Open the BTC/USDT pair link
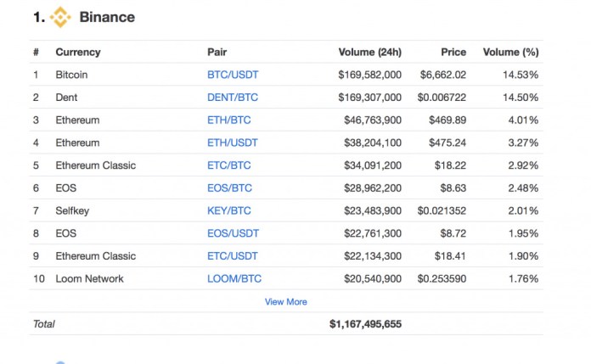 (233, 75)
